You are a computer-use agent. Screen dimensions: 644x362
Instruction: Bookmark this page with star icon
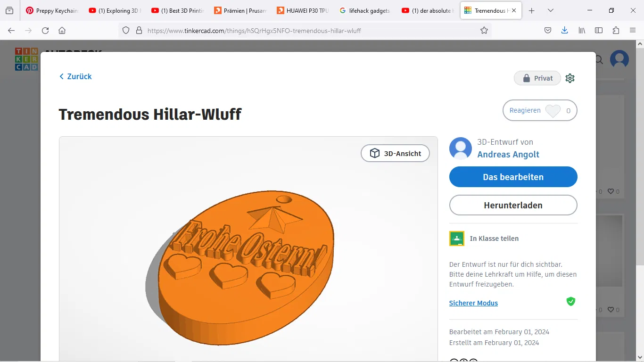pos(484,30)
